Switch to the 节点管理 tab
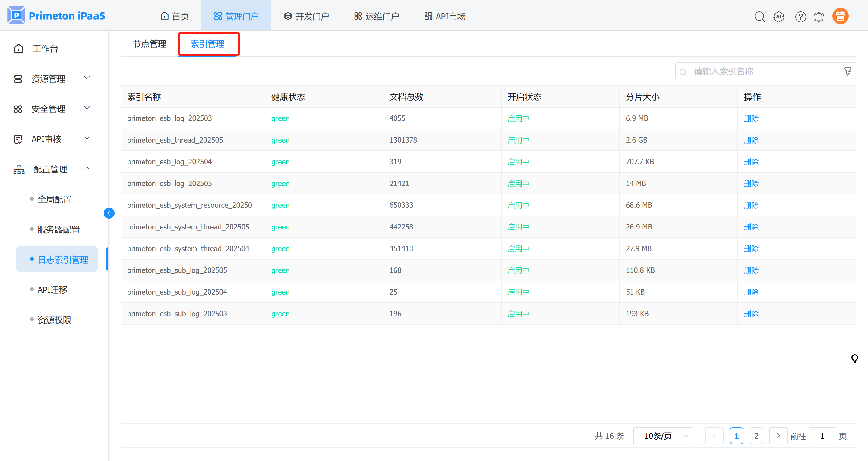Screen dimensions: 868x461 (x=149, y=44)
